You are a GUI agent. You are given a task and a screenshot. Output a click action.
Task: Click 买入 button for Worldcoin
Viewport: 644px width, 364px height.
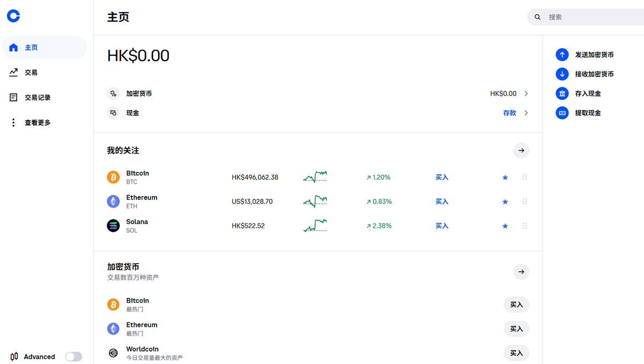coord(516,353)
